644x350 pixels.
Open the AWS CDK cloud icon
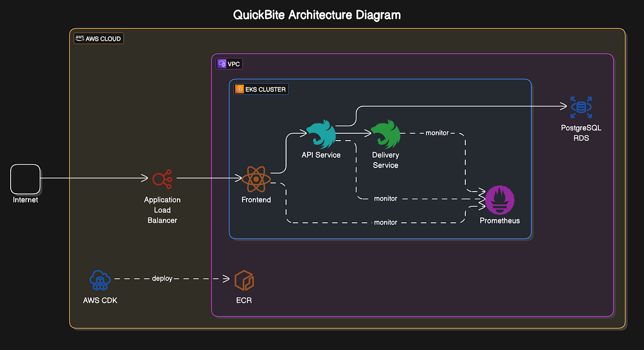point(100,279)
